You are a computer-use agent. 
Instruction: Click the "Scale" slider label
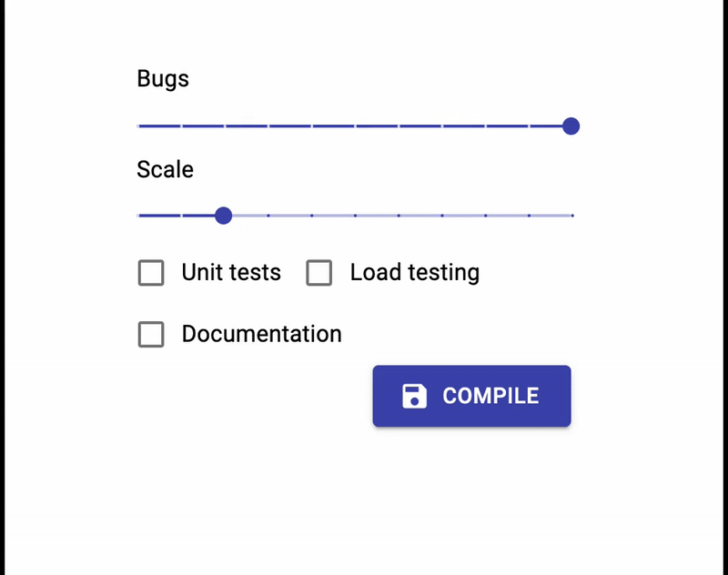(165, 170)
